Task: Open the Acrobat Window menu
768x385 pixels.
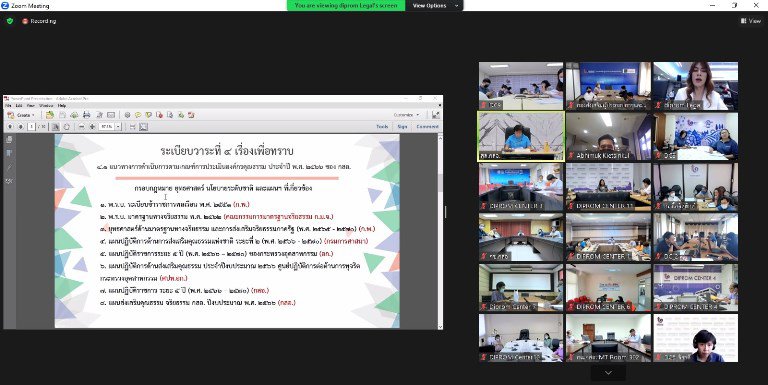Action: click(46, 105)
